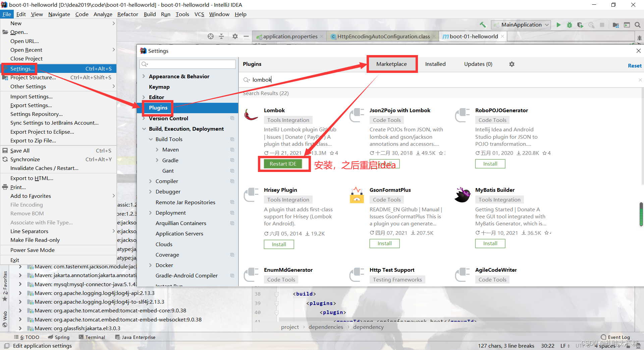This screenshot has height=350, width=644.
Task: Open plugin settings gear next to Updates
Action: click(x=512, y=64)
